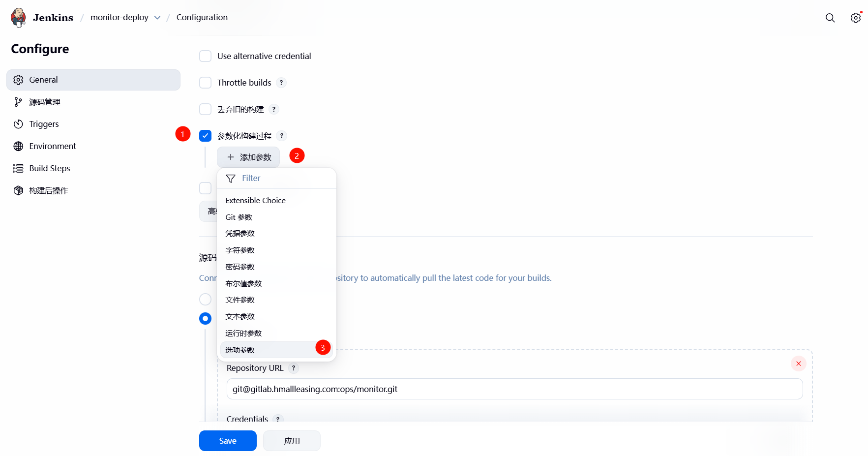Enable Use alternative credential checkbox
The image size is (868, 456).
(x=205, y=56)
